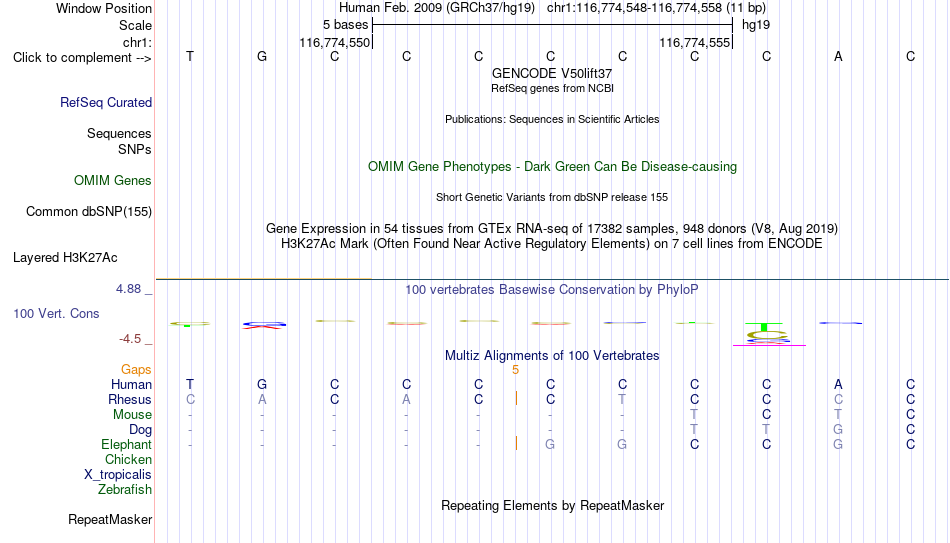Screen dimensions: 950x543
Task: Click the RefSeq genes from NCBI title
Action: point(552,88)
